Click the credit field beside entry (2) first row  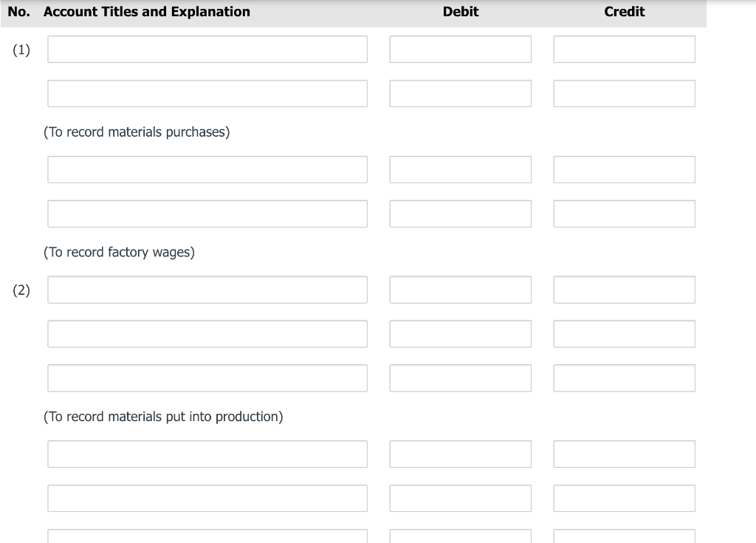(624, 289)
